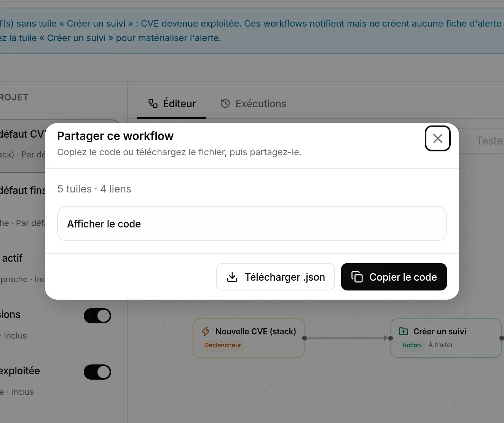Switch to the Éditeur tab

tap(172, 104)
